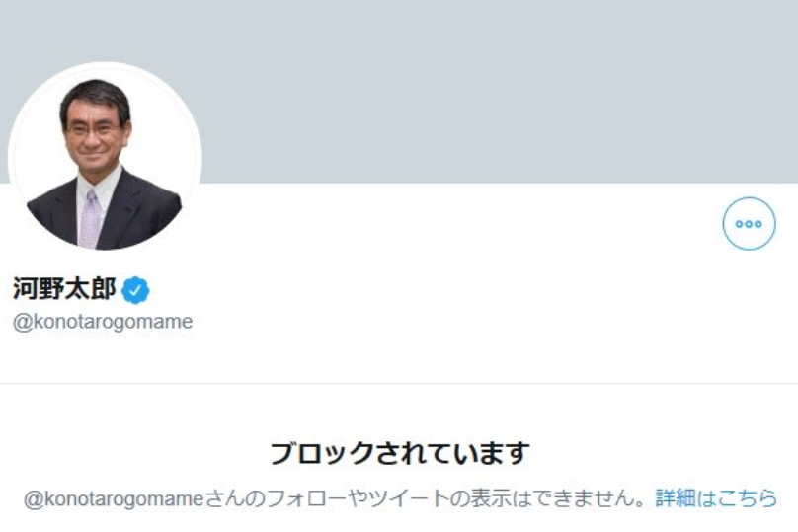Open the three-dot more options menu

749,224
